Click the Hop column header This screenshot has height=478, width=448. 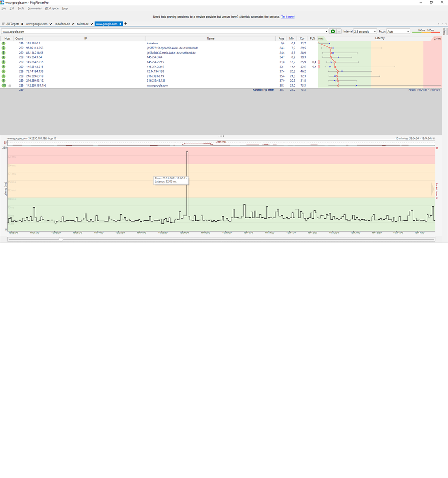pos(7,38)
